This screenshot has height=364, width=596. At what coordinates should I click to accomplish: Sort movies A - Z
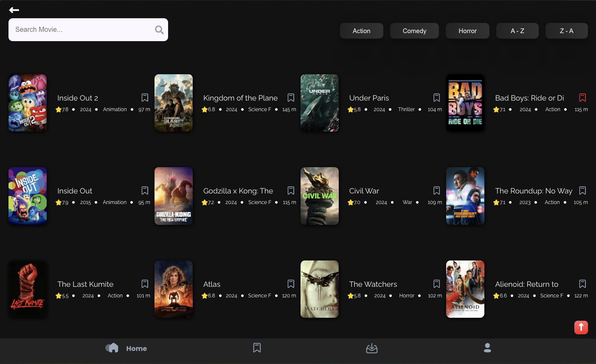[517, 31]
